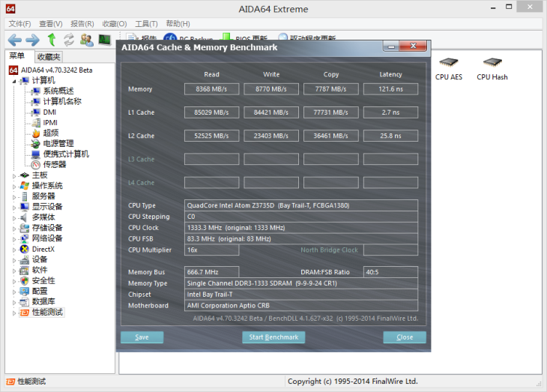The image size is (547, 392).
Task: Click the Memory Read 8368 MB/s value
Action: 211,89
